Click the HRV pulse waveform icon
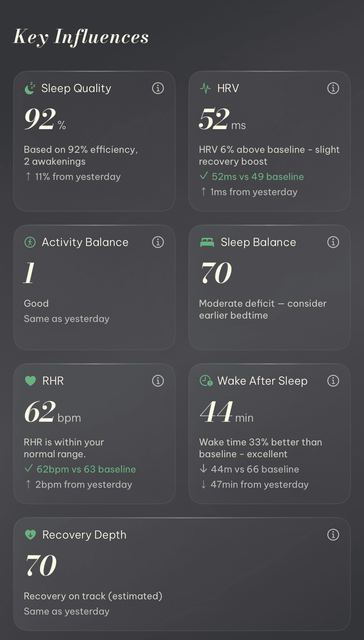 (205, 88)
